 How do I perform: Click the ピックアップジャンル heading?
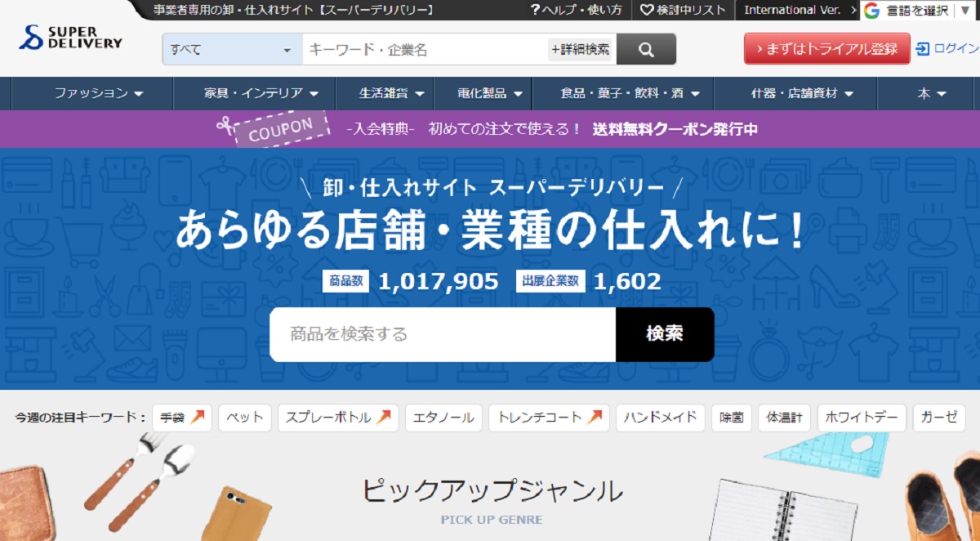pyautogui.click(x=492, y=491)
